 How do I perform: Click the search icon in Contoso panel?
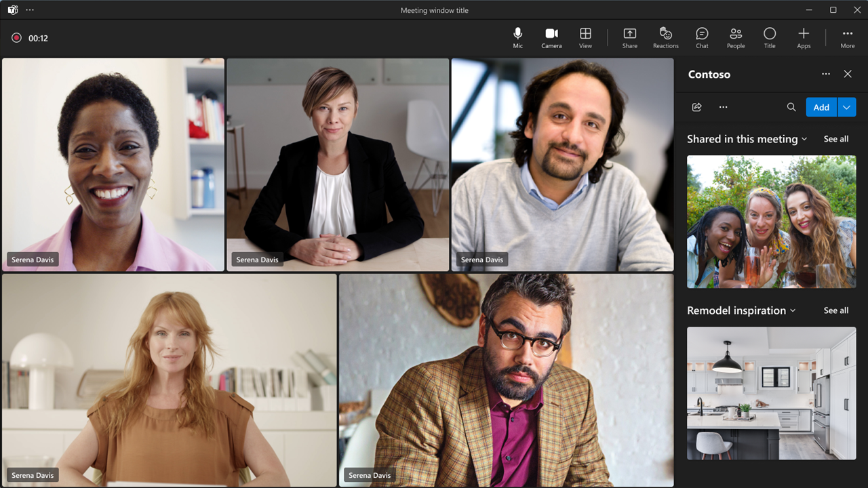click(791, 107)
